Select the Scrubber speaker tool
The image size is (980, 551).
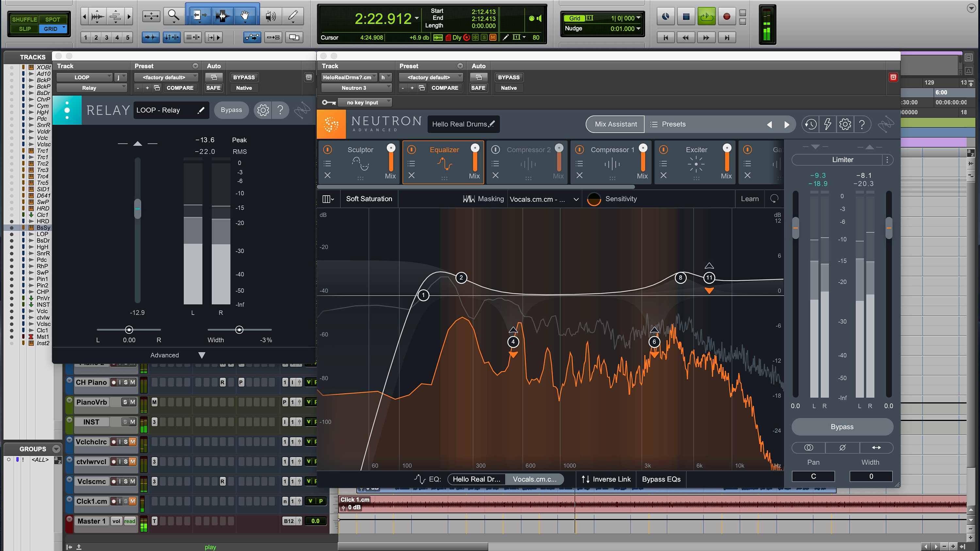[271, 16]
